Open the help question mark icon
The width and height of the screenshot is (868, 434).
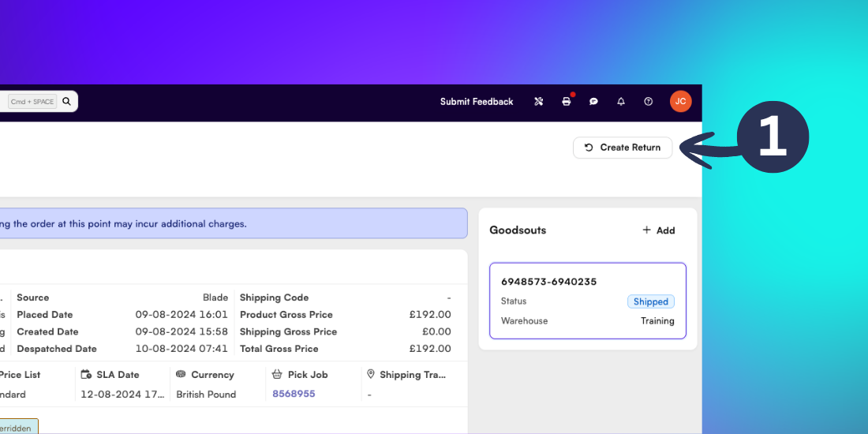click(x=648, y=102)
